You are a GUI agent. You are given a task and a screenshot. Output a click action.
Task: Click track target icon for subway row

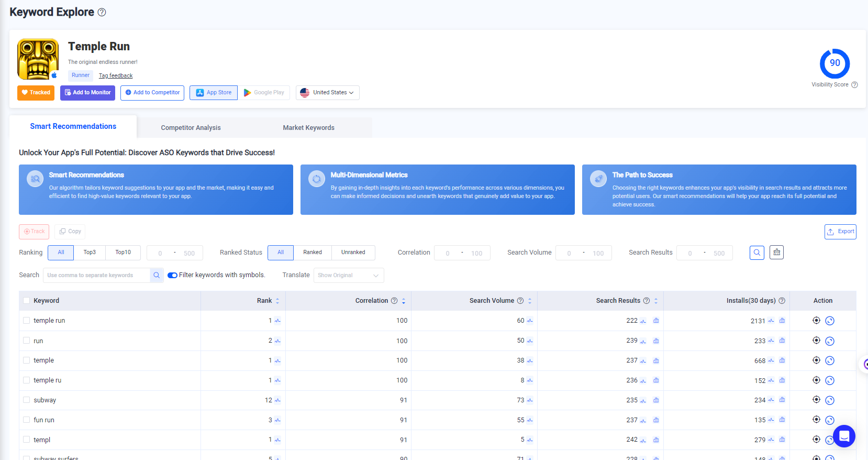point(816,400)
